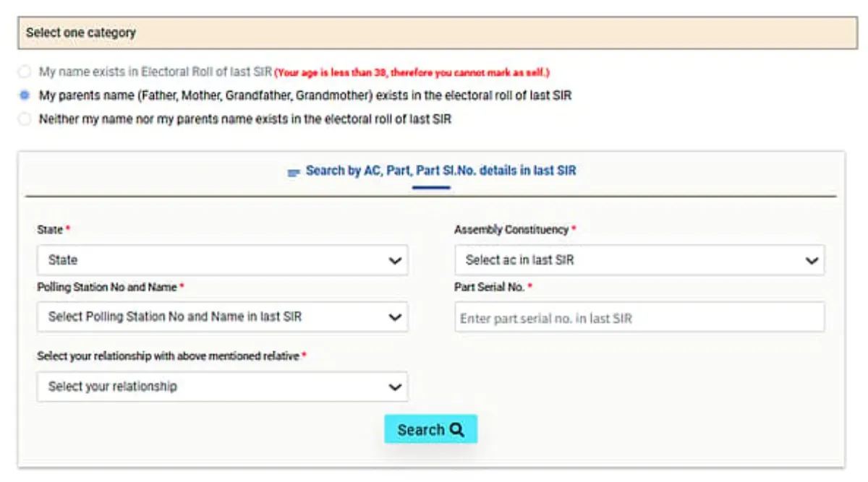Click the list icon beside Search by AC

(293, 173)
